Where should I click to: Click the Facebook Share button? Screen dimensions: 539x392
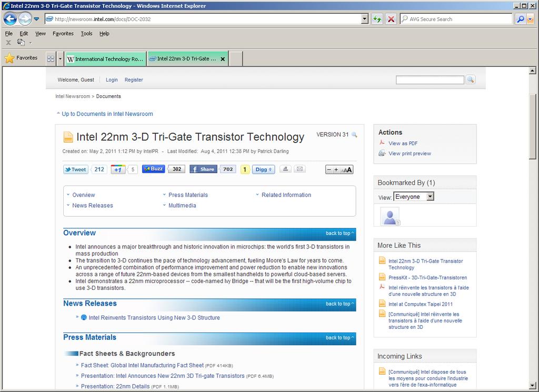tap(203, 169)
